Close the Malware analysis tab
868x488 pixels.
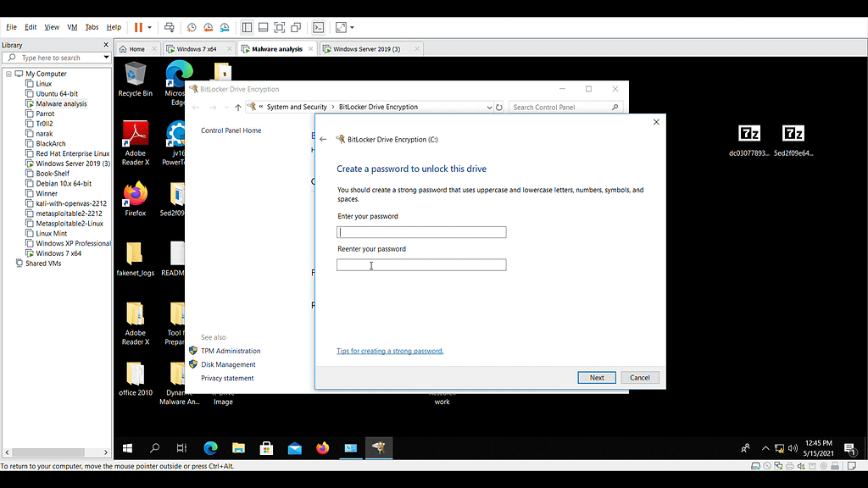pos(310,49)
